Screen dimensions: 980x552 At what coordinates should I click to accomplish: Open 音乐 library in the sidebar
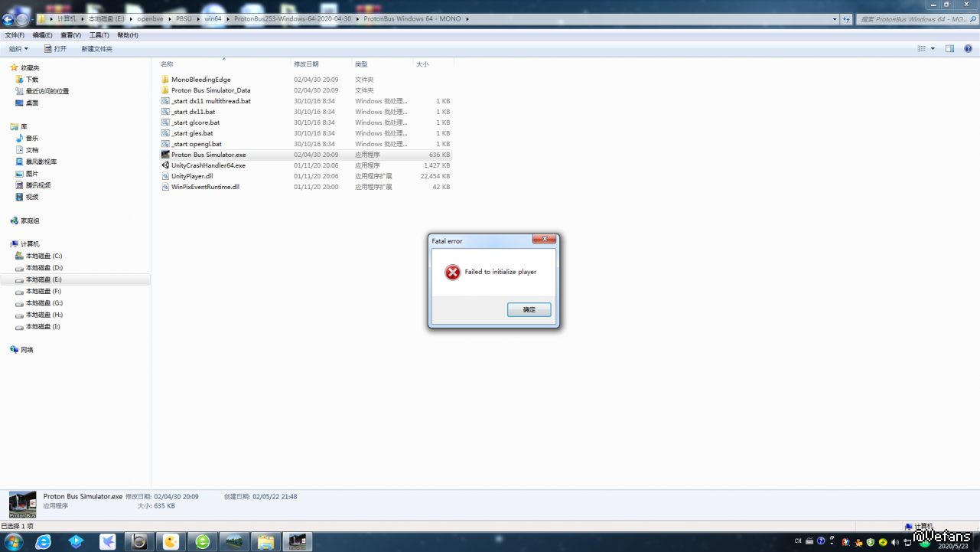32,139
